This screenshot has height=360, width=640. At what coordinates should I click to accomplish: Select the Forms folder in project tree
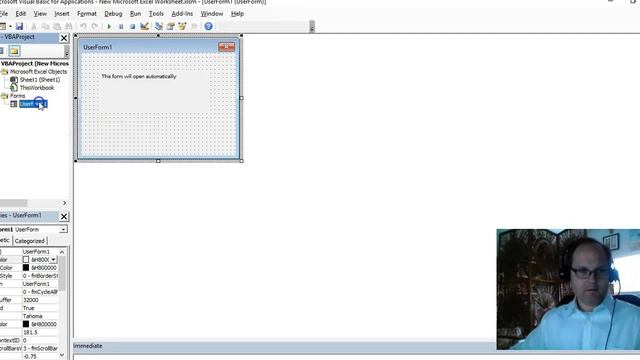pos(18,96)
